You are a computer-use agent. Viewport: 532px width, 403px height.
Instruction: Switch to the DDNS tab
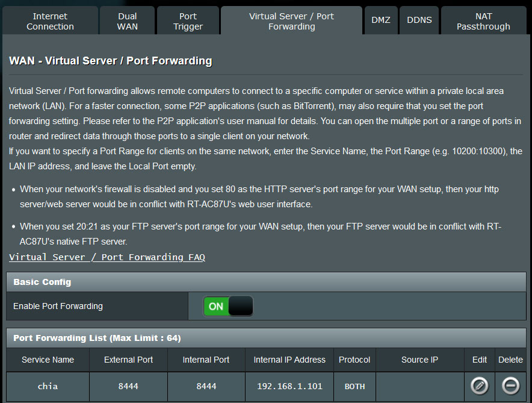click(419, 20)
